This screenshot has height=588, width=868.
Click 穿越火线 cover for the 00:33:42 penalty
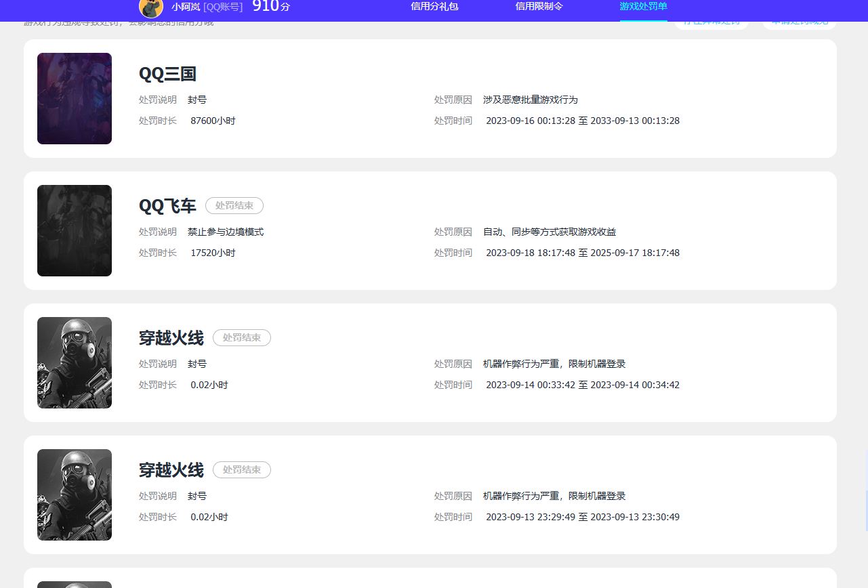coord(75,363)
